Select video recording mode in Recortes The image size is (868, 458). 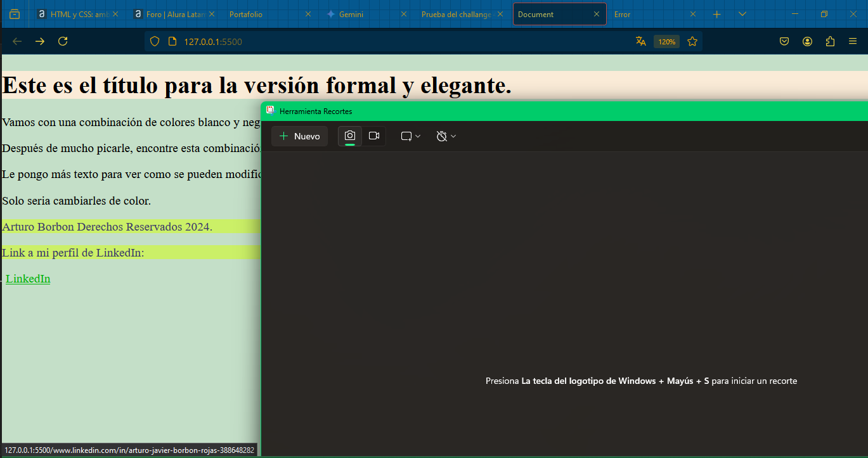(374, 136)
